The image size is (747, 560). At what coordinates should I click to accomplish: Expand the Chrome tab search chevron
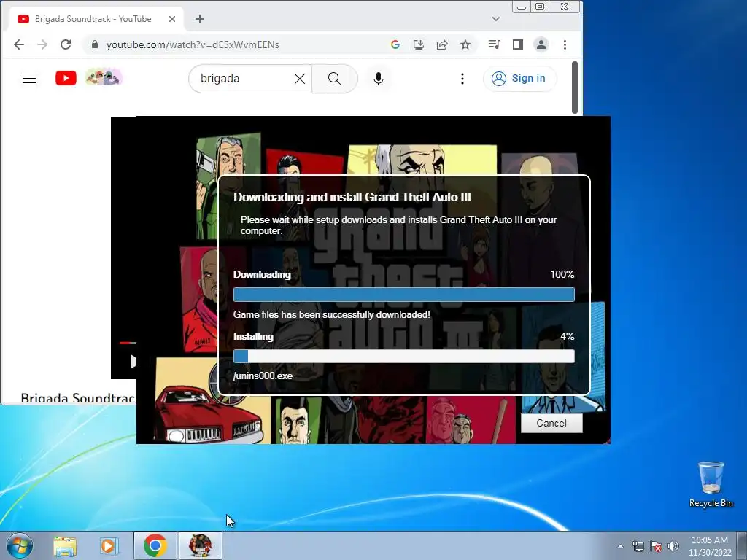point(496,19)
